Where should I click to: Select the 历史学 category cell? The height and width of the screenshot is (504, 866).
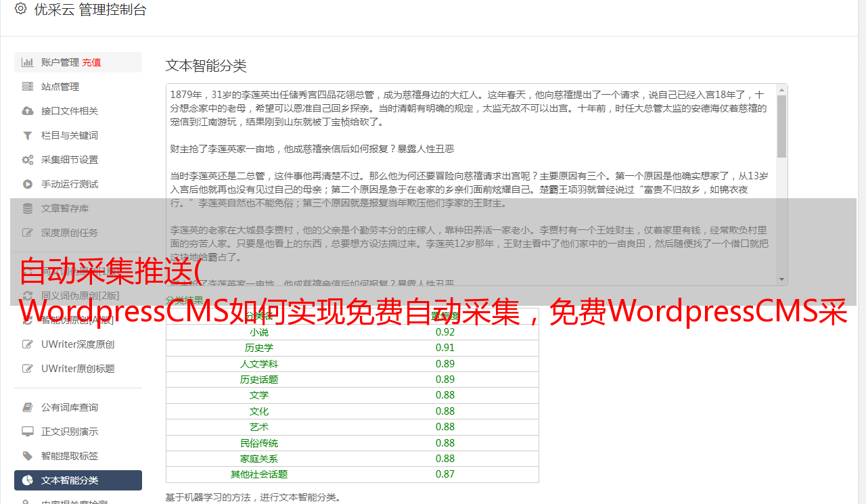tap(259, 348)
